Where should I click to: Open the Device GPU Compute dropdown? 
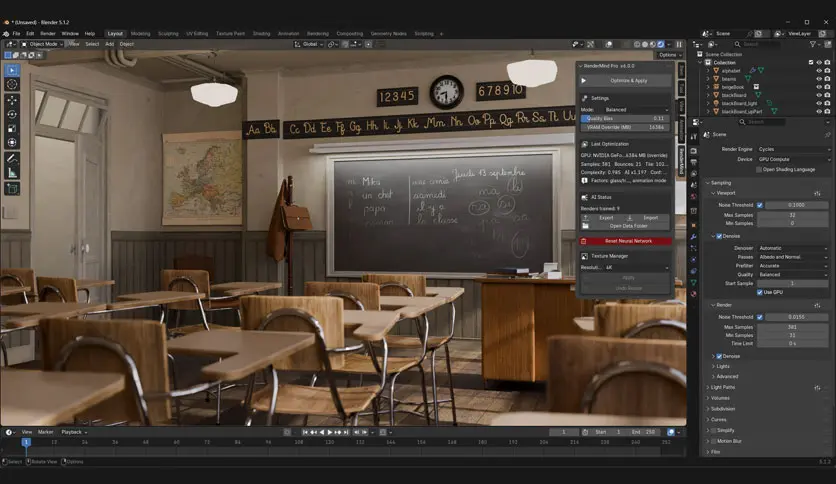pos(793,159)
